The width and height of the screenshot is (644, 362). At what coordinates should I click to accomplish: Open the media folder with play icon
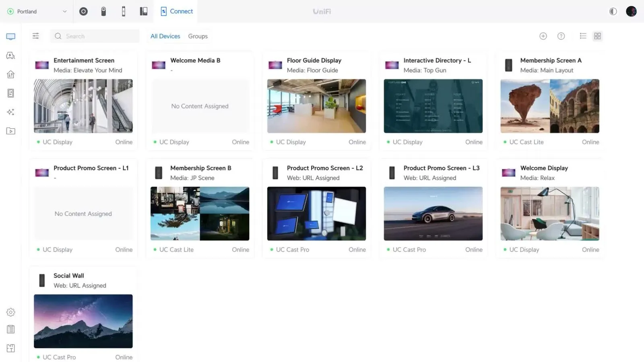coord(11,131)
